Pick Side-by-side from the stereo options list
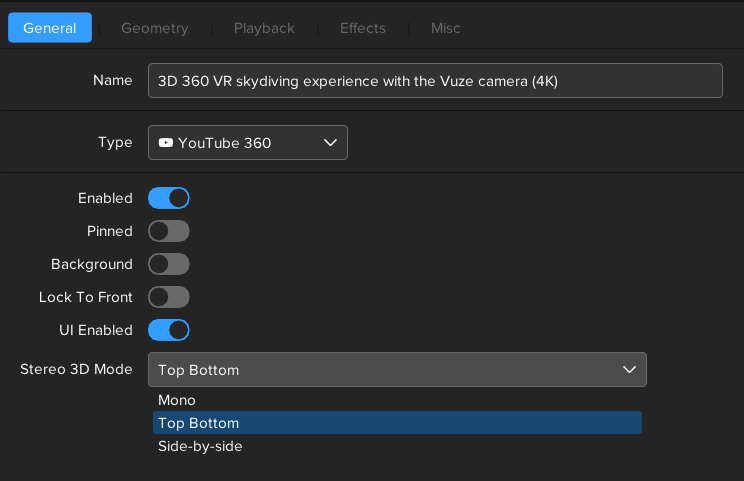 (200, 446)
